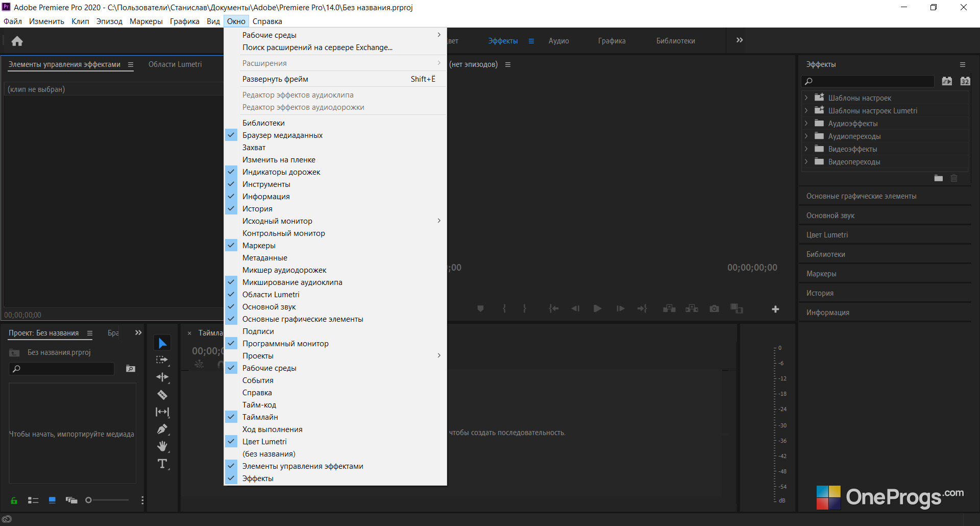Toggle the Информация panel entry
This screenshot has width=980, height=526.
(335, 197)
